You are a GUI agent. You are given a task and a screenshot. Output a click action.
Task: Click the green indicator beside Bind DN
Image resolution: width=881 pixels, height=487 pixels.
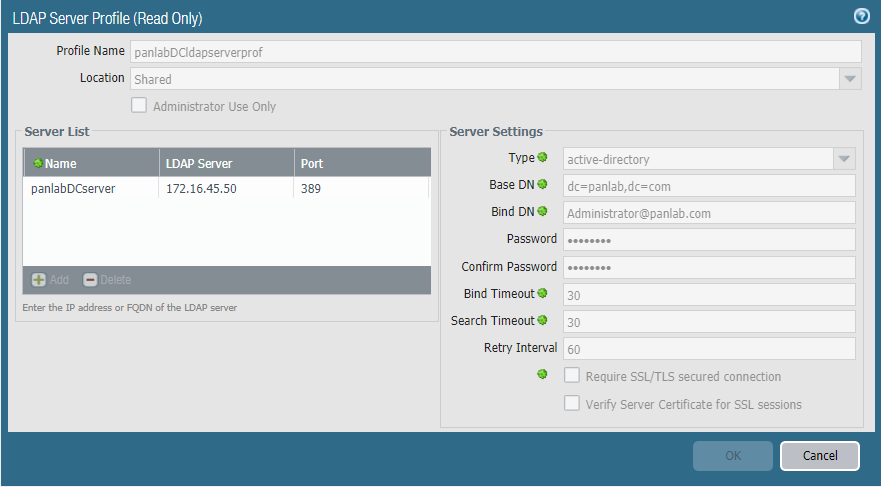pyautogui.click(x=542, y=211)
